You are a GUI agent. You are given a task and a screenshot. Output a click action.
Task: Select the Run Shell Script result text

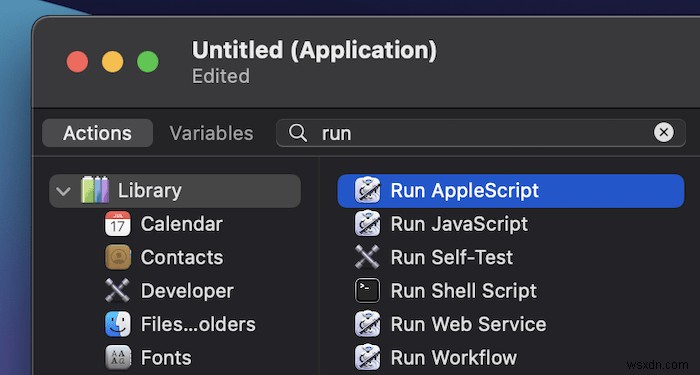[x=464, y=291]
